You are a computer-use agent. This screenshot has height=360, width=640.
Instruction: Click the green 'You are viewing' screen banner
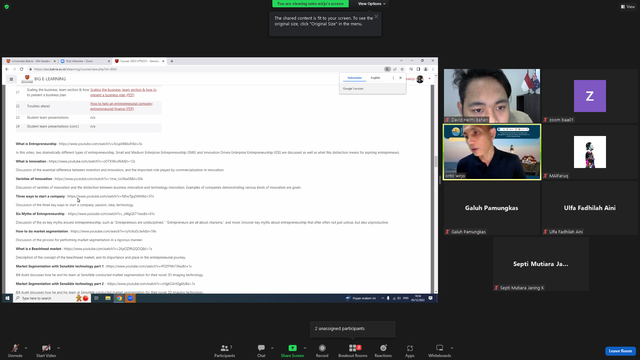point(310,4)
